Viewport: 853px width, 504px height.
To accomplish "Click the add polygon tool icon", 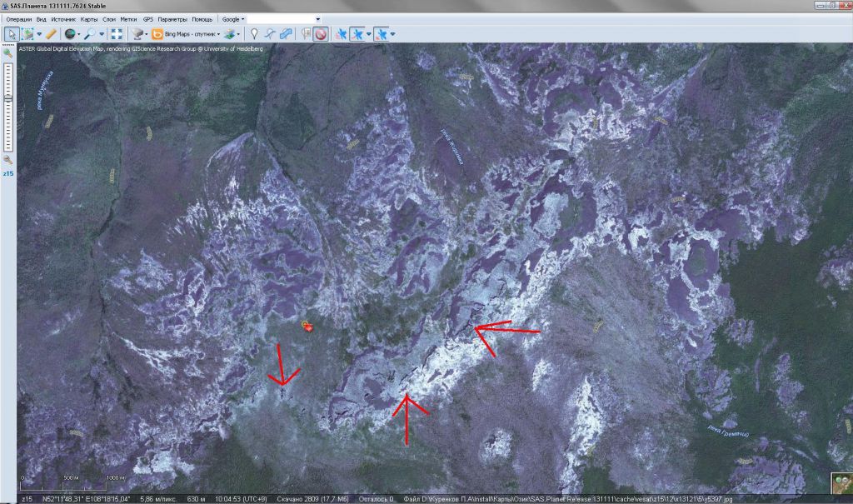I will 286,34.
